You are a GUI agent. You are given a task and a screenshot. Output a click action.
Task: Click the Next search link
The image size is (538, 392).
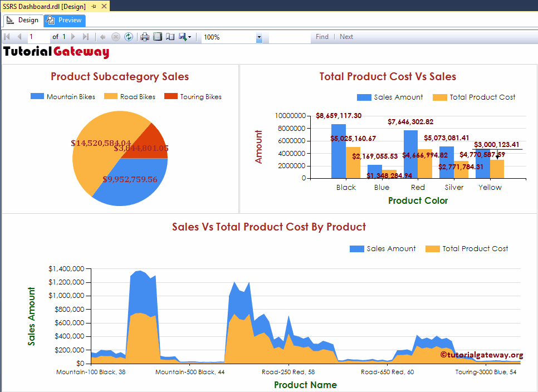click(346, 37)
